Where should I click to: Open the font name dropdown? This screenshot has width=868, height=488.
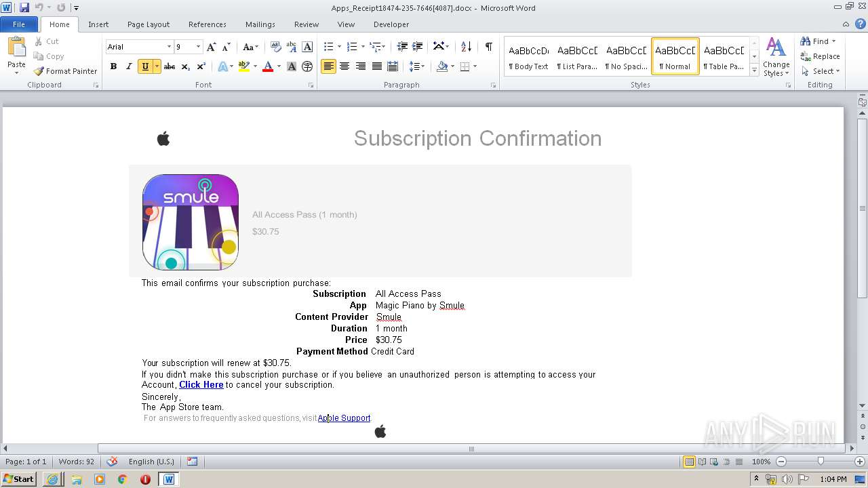(x=169, y=47)
